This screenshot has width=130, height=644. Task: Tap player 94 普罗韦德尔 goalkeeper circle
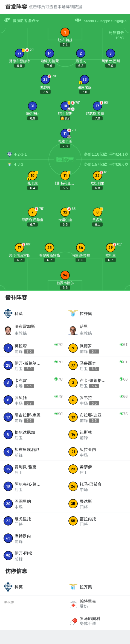pyautogui.click(x=65, y=275)
